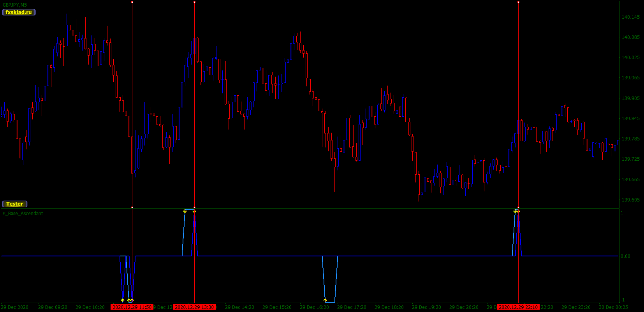Select the vertical line at 2020.12.29 13:30

tap(194, 105)
